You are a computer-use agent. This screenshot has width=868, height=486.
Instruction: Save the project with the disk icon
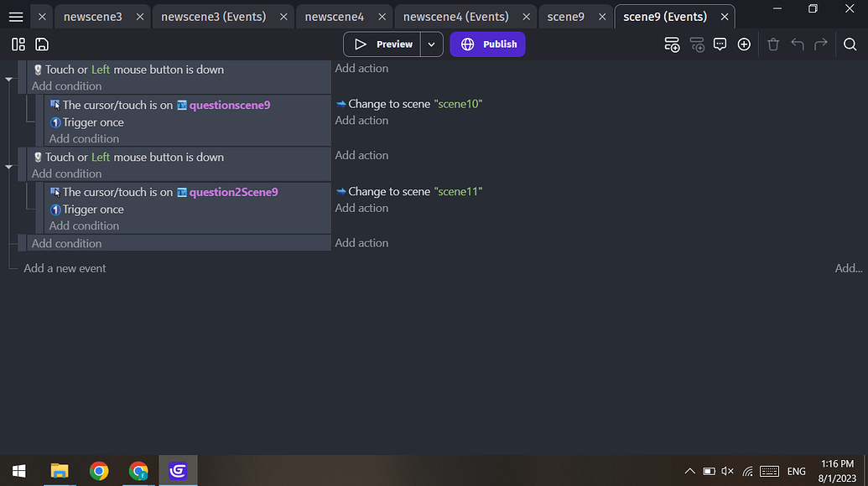coord(42,44)
